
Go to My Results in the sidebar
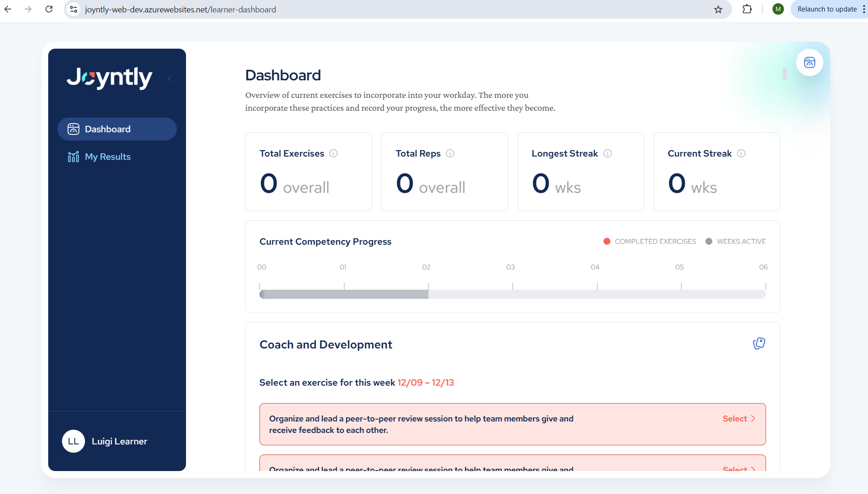tap(107, 157)
